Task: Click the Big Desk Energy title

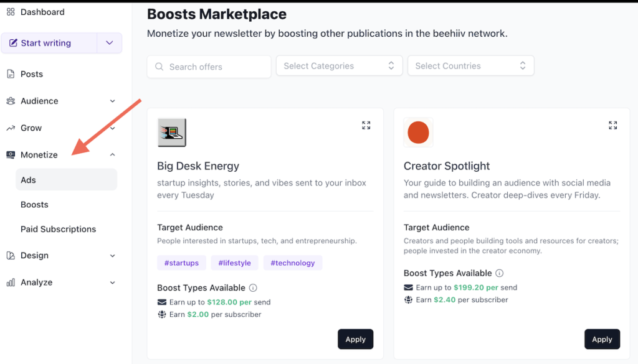Action: 198,166
